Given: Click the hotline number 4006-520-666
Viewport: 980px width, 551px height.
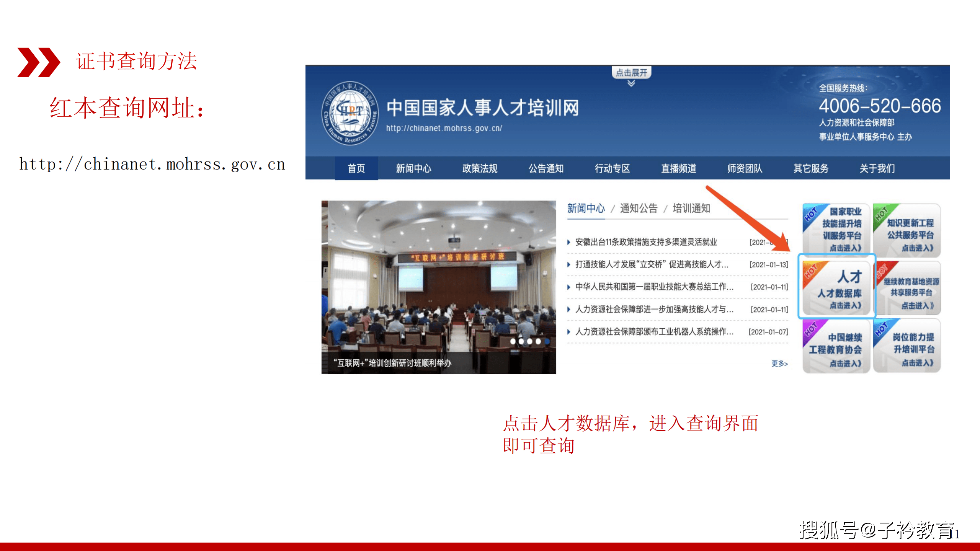Looking at the screenshot, I should pyautogui.click(x=880, y=106).
